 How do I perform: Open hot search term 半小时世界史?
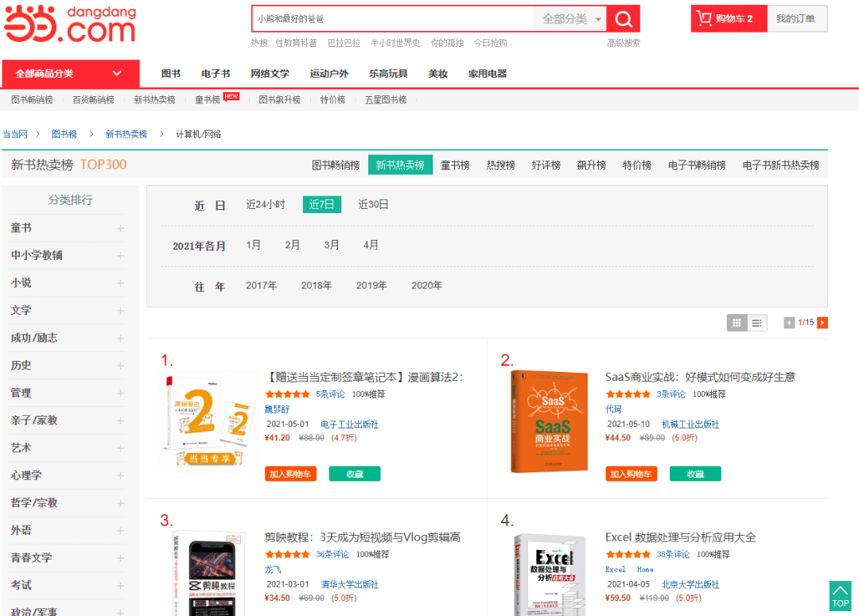395,43
